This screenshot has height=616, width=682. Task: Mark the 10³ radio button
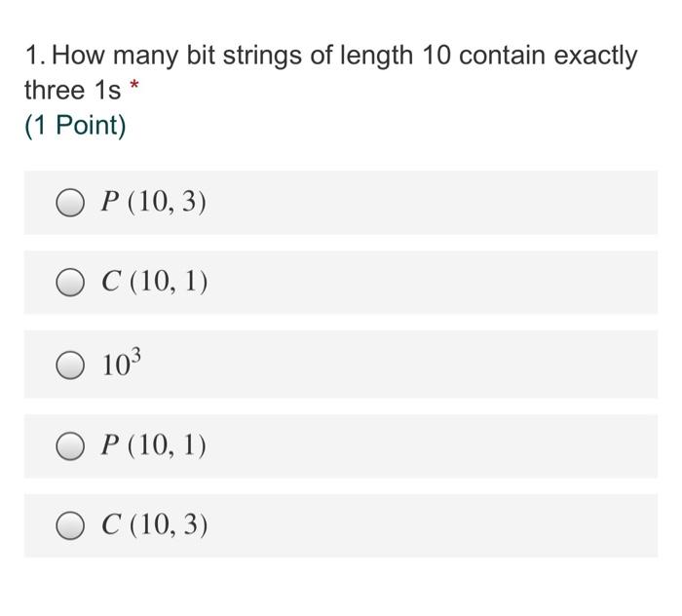point(70,365)
